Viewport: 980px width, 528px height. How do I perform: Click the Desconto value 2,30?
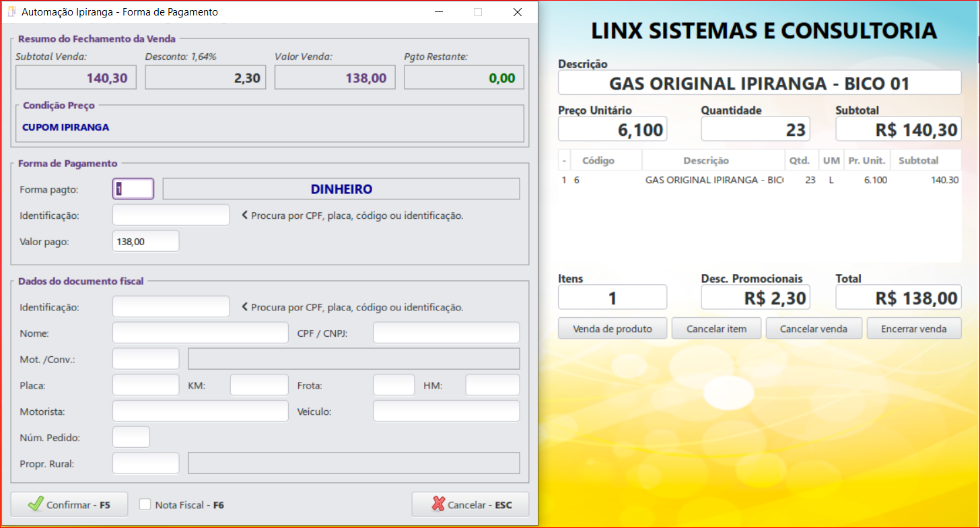click(205, 78)
